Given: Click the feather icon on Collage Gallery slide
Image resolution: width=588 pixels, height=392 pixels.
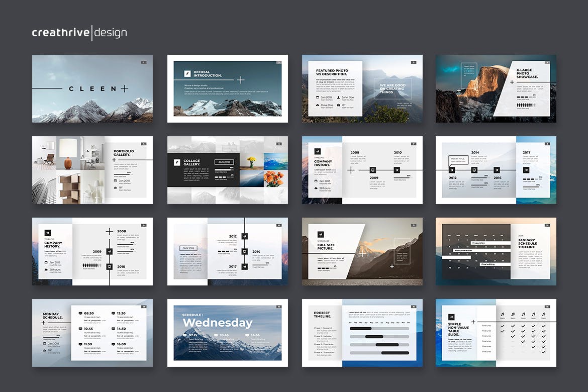Looking at the screenshot, I should [177, 162].
